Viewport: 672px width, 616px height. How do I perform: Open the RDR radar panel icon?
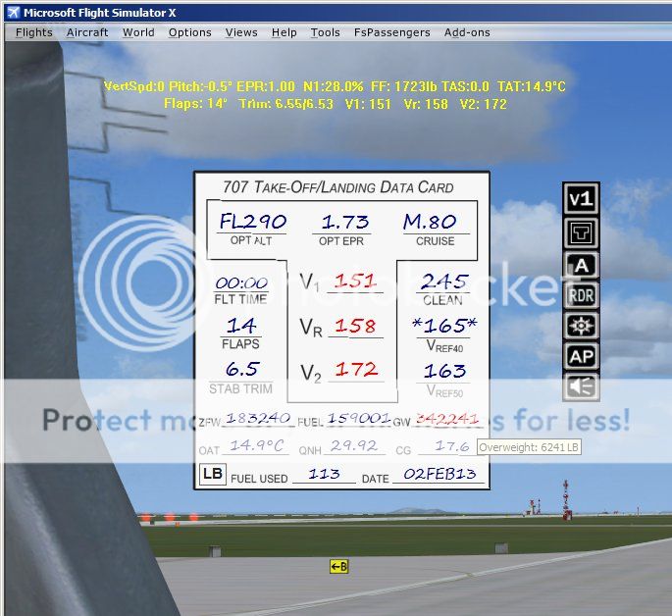(582, 294)
